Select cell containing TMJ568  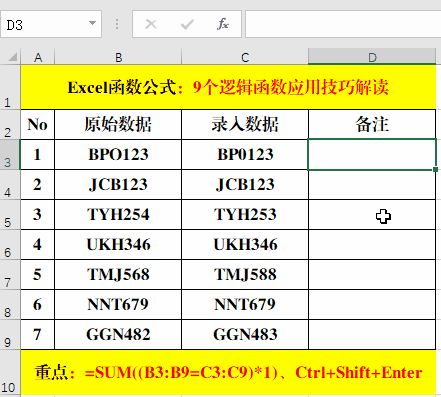tap(118, 274)
